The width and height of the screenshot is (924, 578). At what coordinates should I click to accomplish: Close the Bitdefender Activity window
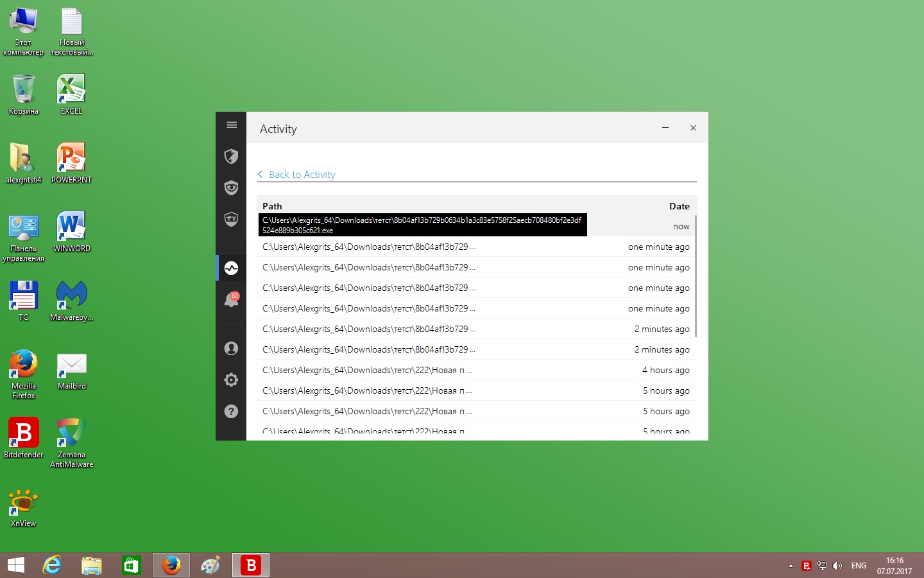coord(693,128)
